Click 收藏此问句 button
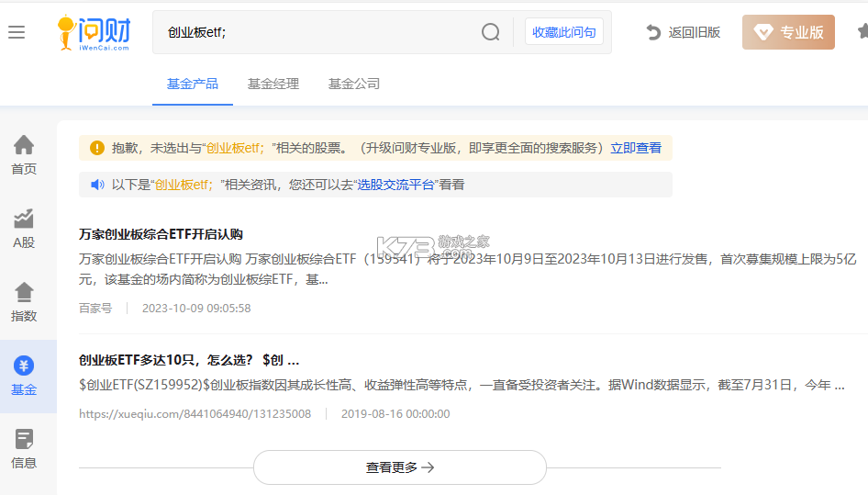The image size is (868, 495). coord(563,32)
